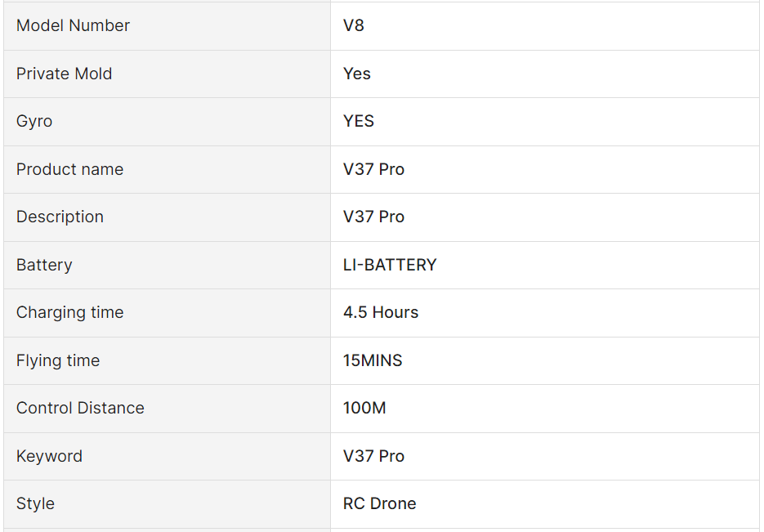764x532 pixels.
Task: Click the Description label
Action: [x=60, y=217]
